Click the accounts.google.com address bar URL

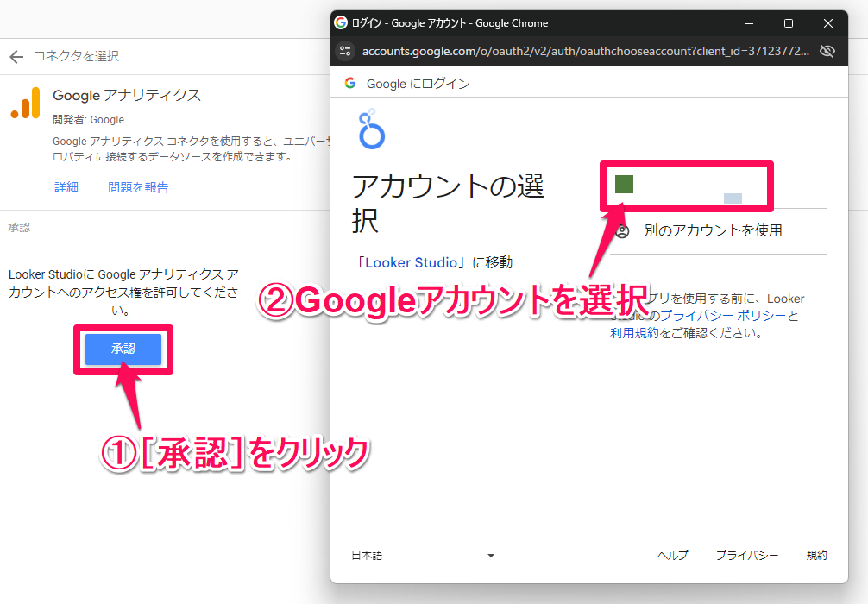[x=585, y=51]
